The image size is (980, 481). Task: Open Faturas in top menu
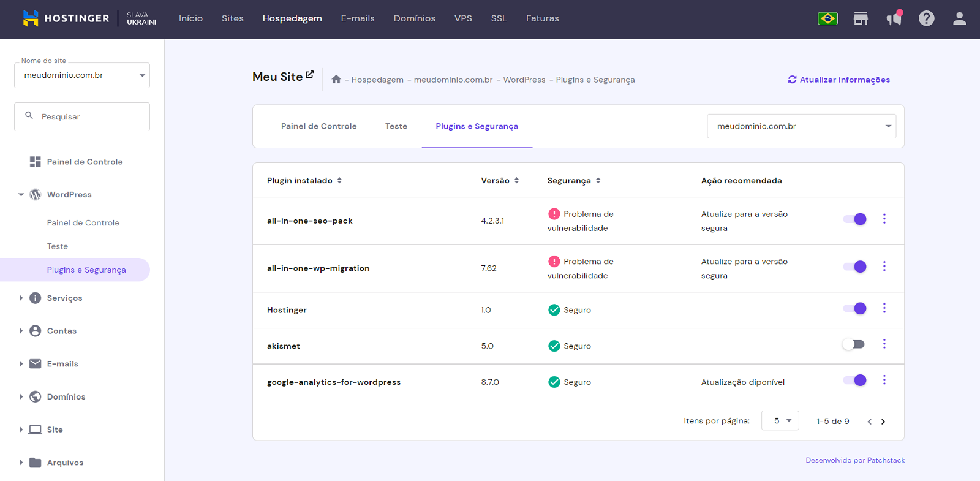click(x=542, y=18)
